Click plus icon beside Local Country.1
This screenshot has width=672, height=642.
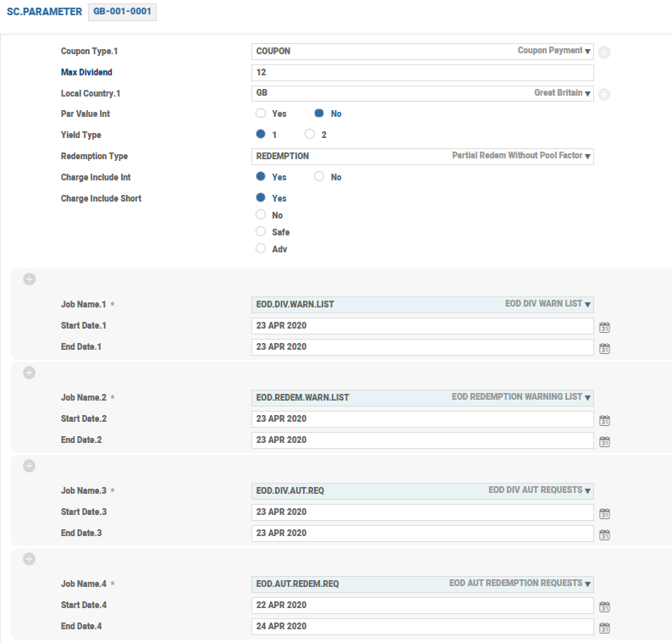(604, 94)
